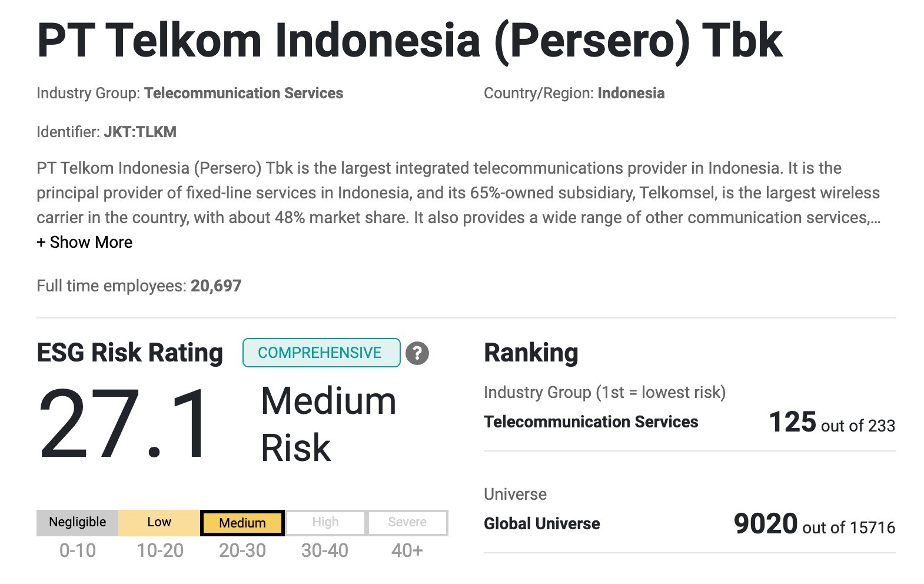Viewport: 924px width, 584px height.
Task: Click the ESG Risk Rating heading
Action: coord(130,353)
